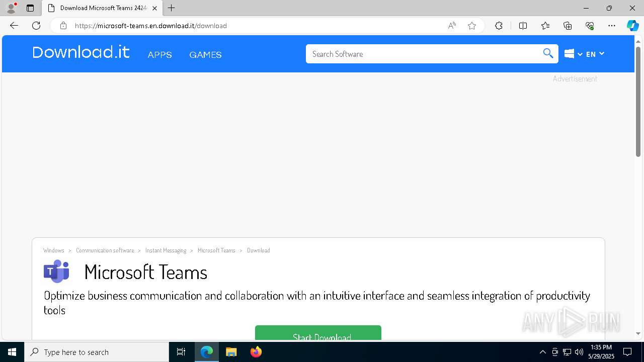The height and width of the screenshot is (362, 644).
Task: Open the APPS menu item
Action: [160, 55]
